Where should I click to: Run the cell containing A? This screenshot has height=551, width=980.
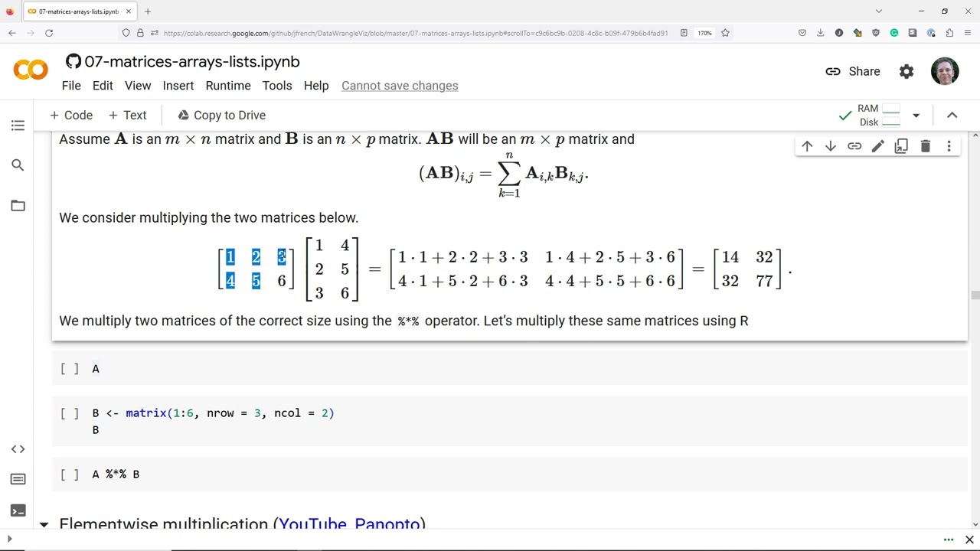70,369
